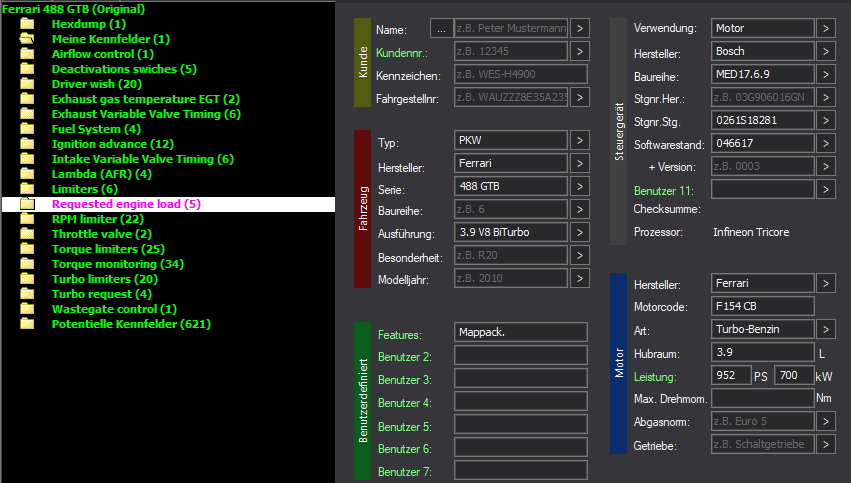Click the Throttle valve folder icon
Image resolution: width=851 pixels, height=483 pixels.
(27, 234)
